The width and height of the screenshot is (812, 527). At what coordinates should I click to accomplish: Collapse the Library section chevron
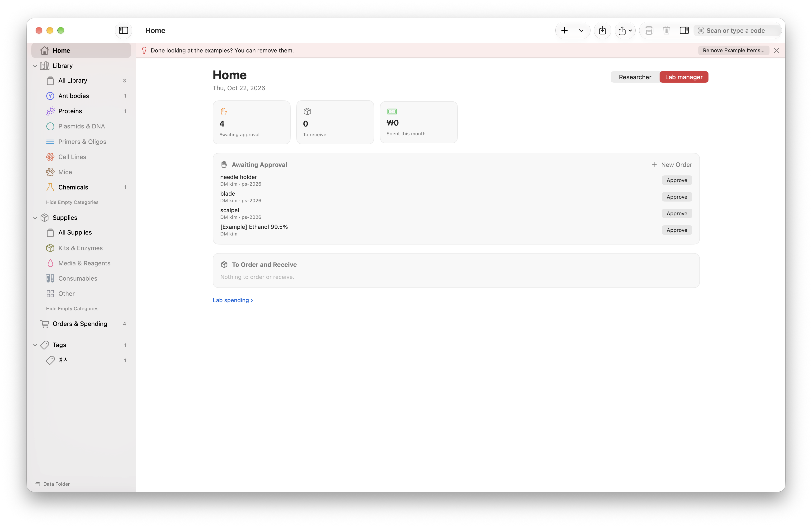click(x=35, y=66)
